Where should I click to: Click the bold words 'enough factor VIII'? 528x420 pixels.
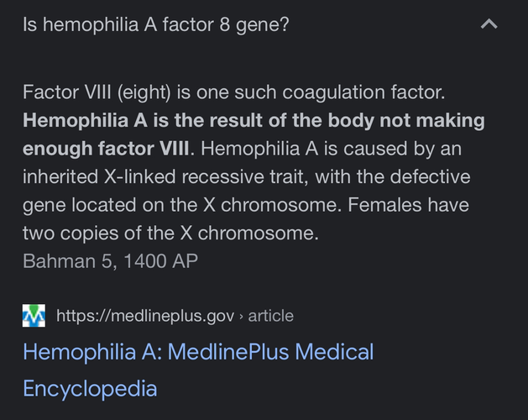(x=107, y=149)
